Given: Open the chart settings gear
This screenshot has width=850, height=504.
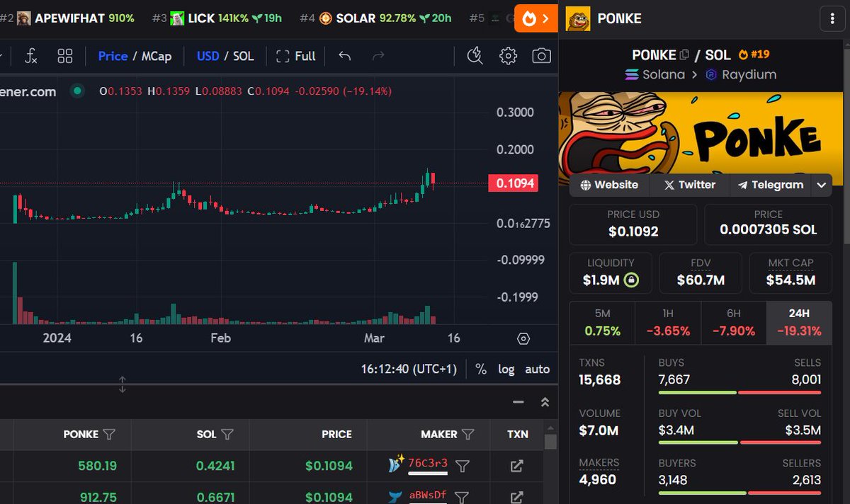Looking at the screenshot, I should click(507, 55).
